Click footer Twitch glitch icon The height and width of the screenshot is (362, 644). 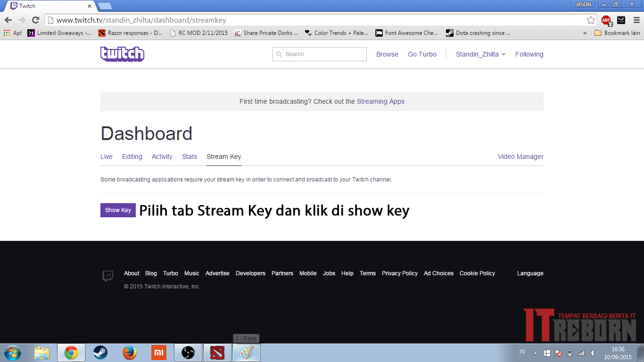[108, 276]
